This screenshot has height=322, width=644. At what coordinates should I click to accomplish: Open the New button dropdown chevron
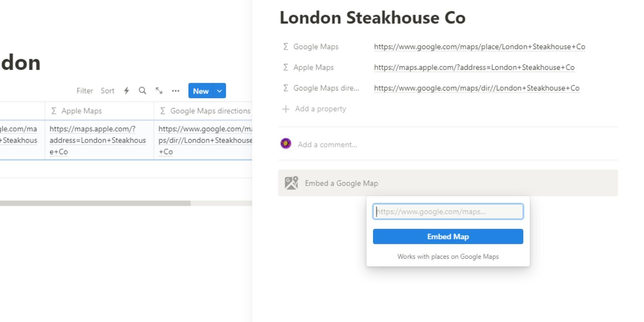point(219,91)
